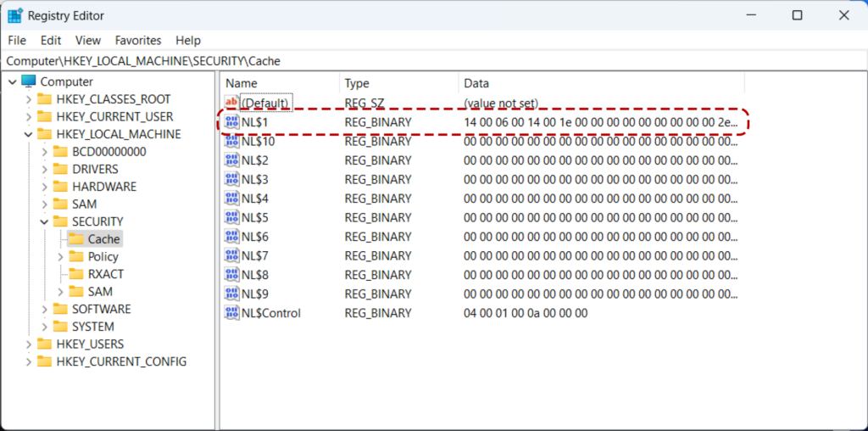Screen dimensions: 868x431
Task: Click the binary icon of NL$2
Action: [231, 160]
